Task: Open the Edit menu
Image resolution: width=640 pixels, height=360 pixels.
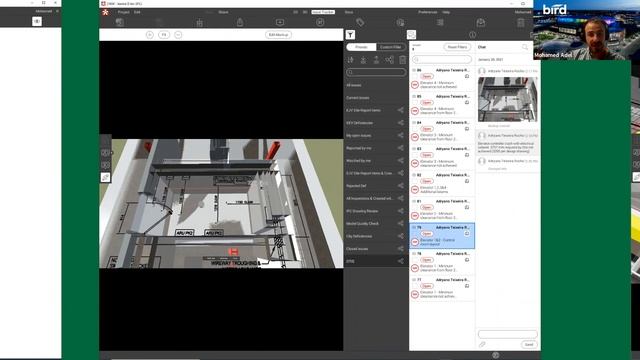Action: (137, 12)
